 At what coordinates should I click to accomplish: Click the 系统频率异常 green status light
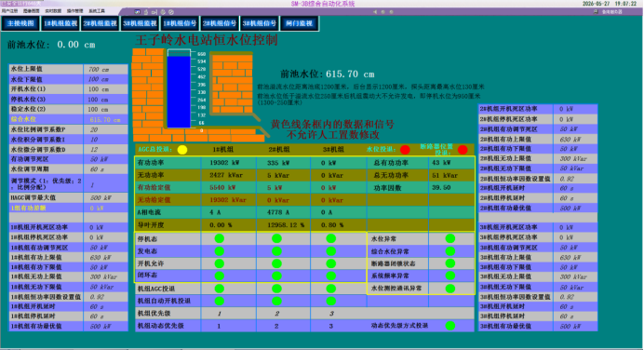pos(450,276)
